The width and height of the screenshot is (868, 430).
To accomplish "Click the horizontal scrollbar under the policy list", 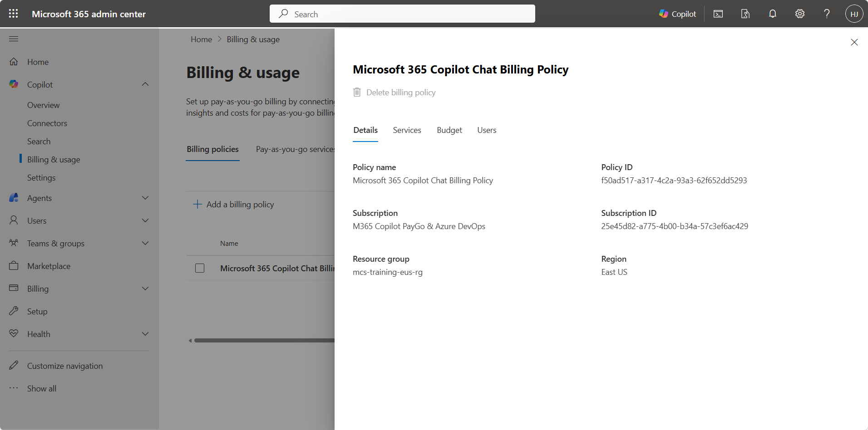I will 263,340.
